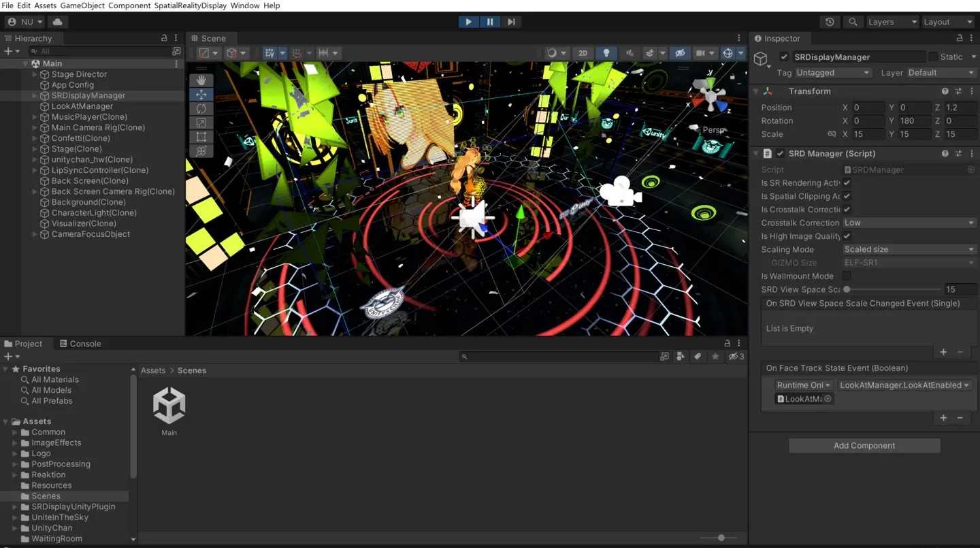Screen dimensions: 980x548
Task: Expand the Stage Director hierarchy item
Action: point(35,74)
